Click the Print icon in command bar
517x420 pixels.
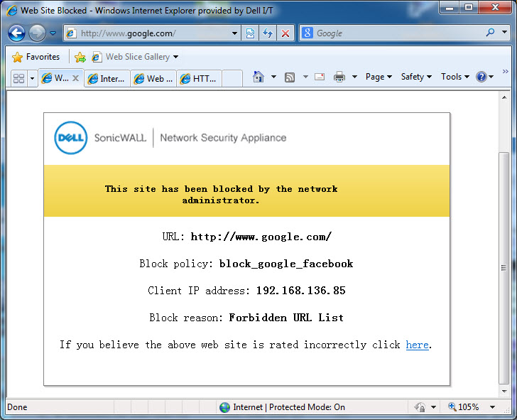point(339,77)
